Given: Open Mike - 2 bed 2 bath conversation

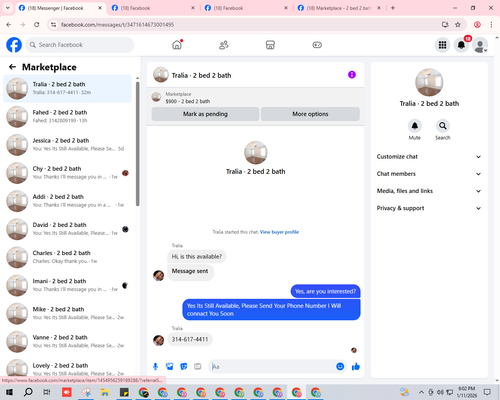Looking at the screenshot, I should pos(68,313).
